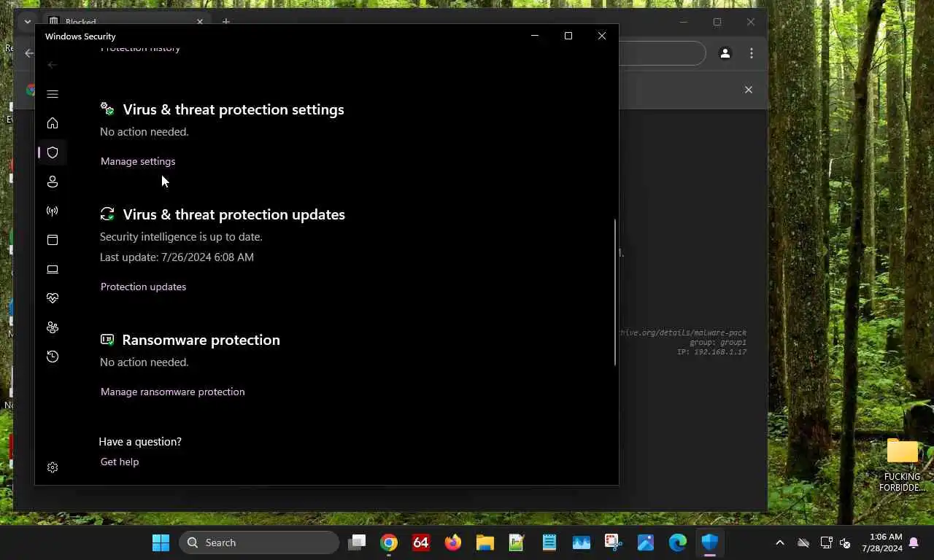Click the muted volume tray icon
The image size is (934, 560).
click(x=845, y=542)
